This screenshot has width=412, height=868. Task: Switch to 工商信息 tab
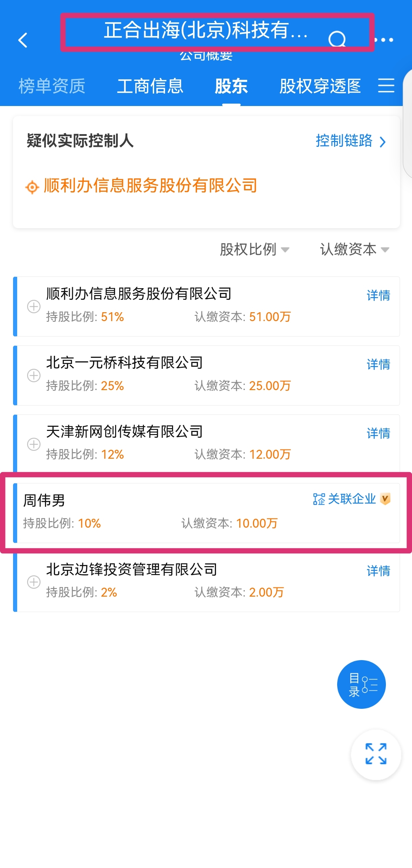[x=150, y=86]
